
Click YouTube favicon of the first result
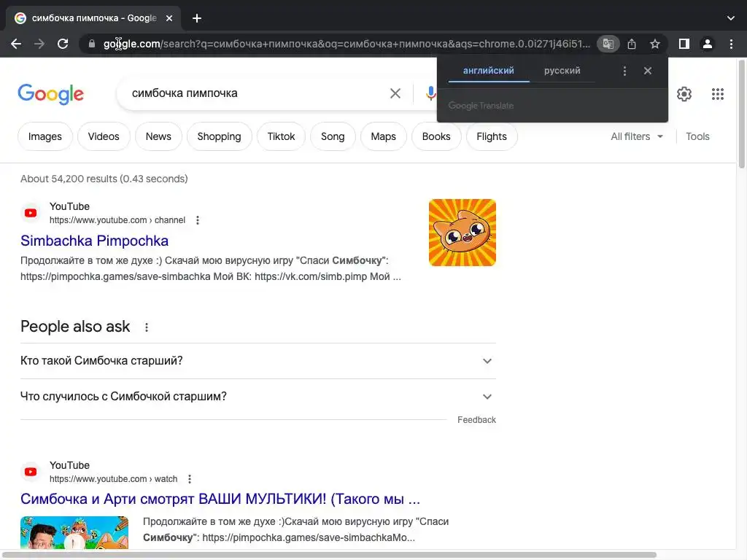[x=31, y=213]
